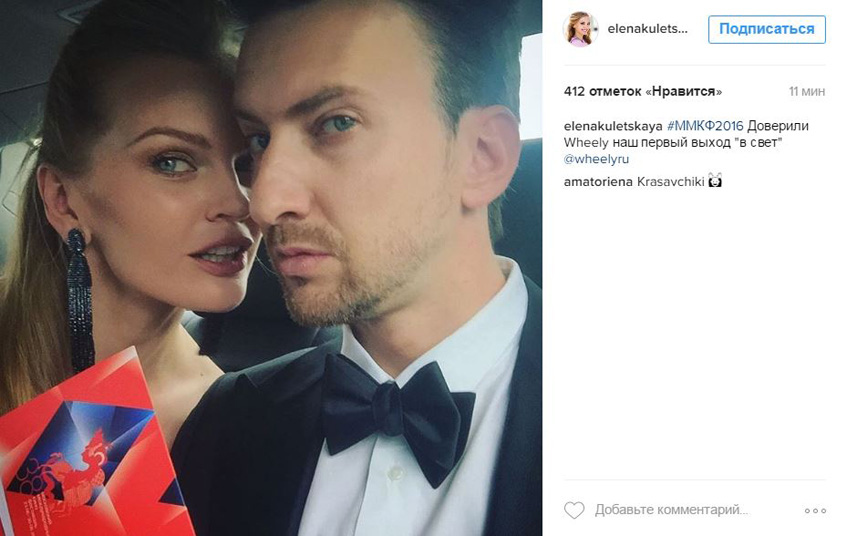This screenshot has width=847, height=536.
Task: Click the heart like icon
Action: (x=574, y=510)
